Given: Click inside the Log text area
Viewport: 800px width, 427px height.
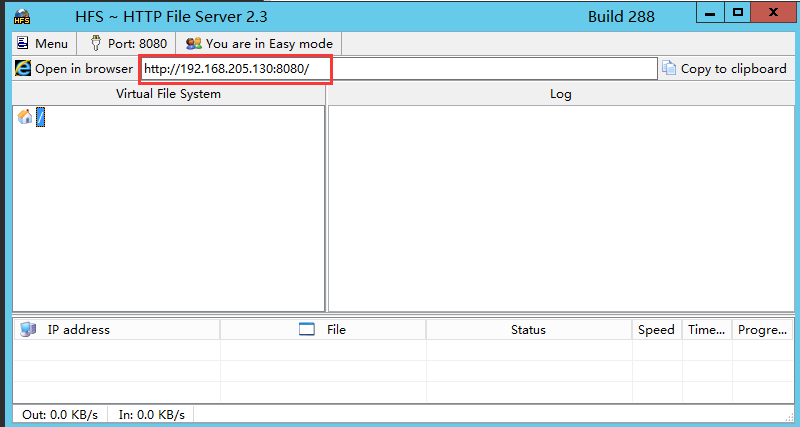Looking at the screenshot, I should pyautogui.click(x=561, y=208).
